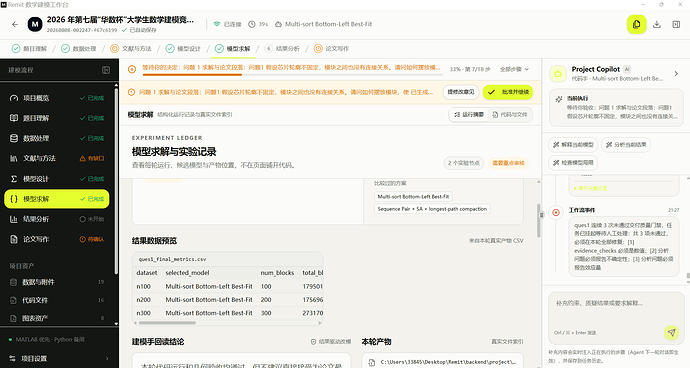Expand 项目设置 chevron in sidebar
Viewport: 690px width, 368px height.
107,358
